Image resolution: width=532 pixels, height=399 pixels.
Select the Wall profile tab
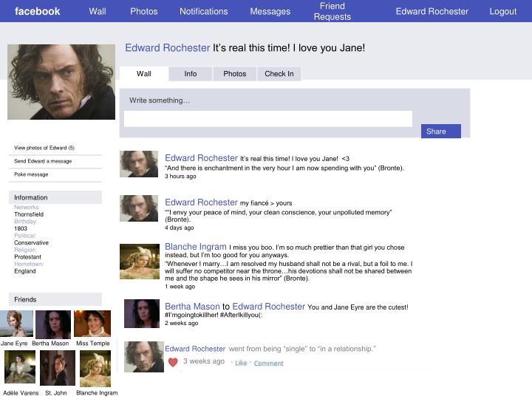pos(144,74)
